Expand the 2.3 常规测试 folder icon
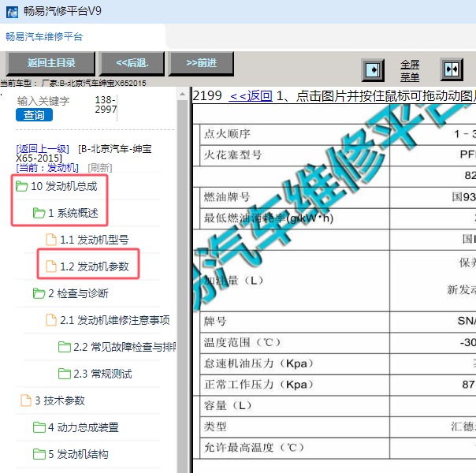This screenshot has width=476, height=473. pos(64,373)
